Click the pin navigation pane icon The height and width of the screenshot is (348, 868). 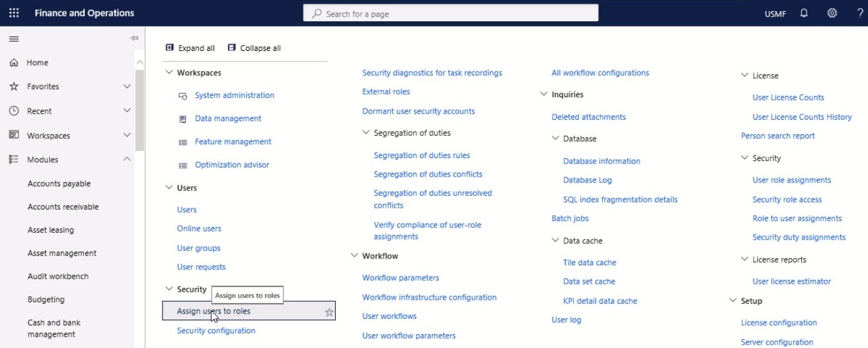[134, 39]
